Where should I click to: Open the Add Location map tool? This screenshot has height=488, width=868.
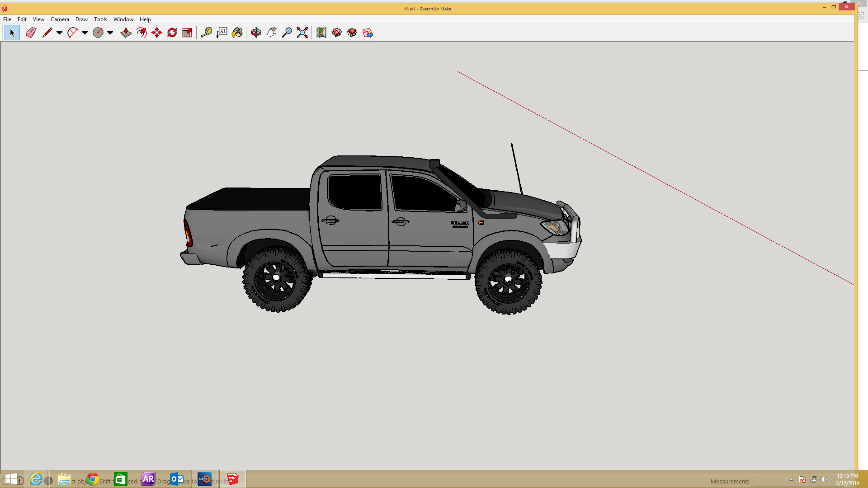click(321, 33)
